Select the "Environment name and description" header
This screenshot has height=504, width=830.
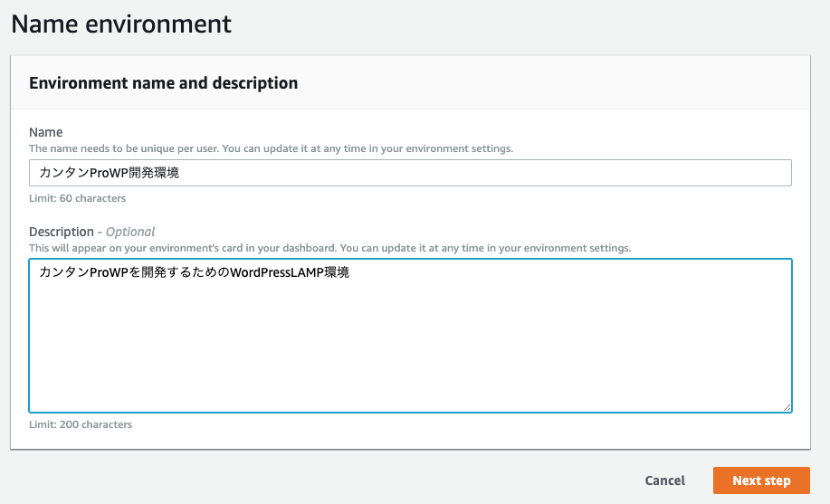pyautogui.click(x=164, y=83)
